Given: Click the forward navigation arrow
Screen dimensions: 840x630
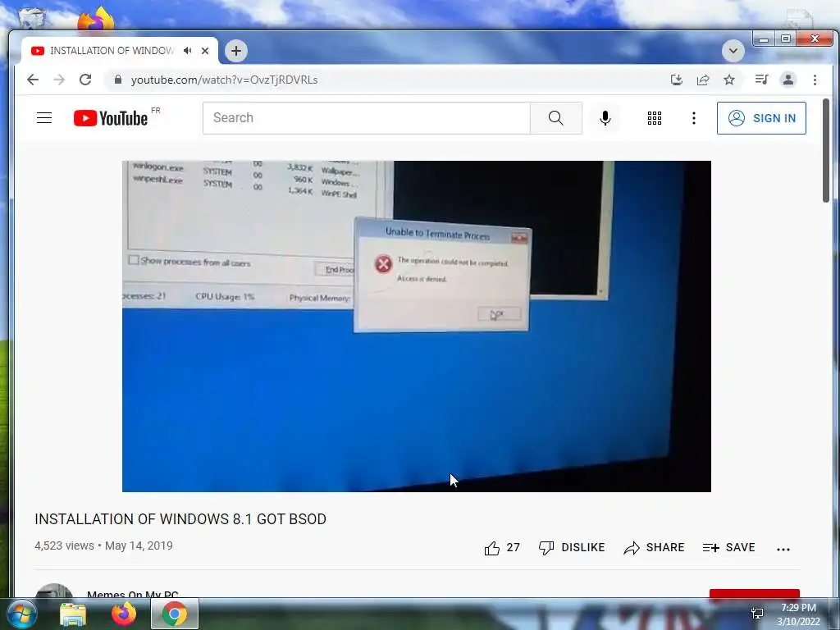Looking at the screenshot, I should pos(59,80).
